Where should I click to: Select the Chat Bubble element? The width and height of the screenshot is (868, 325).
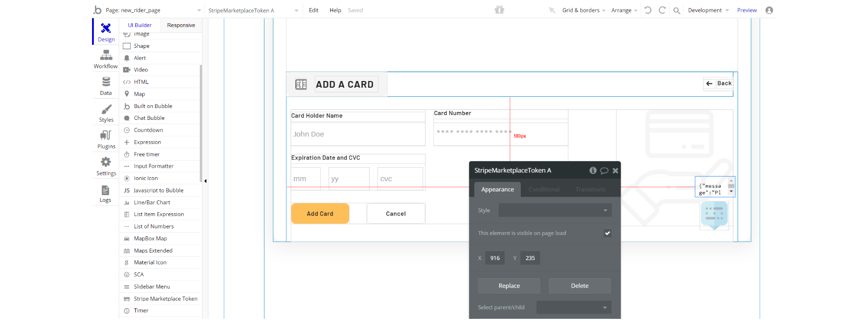pos(160,118)
